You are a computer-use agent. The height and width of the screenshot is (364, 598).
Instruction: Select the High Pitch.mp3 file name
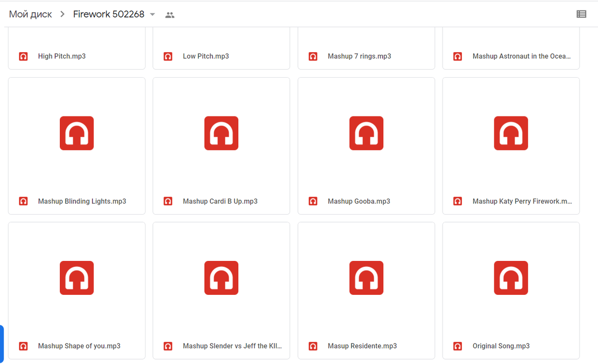point(62,56)
